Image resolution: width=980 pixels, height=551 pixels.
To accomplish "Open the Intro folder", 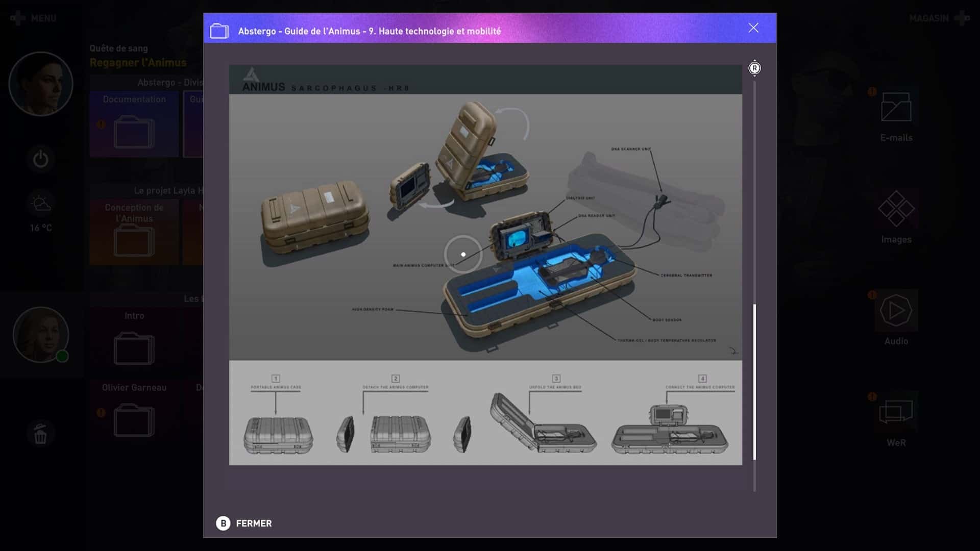I will click(x=134, y=348).
